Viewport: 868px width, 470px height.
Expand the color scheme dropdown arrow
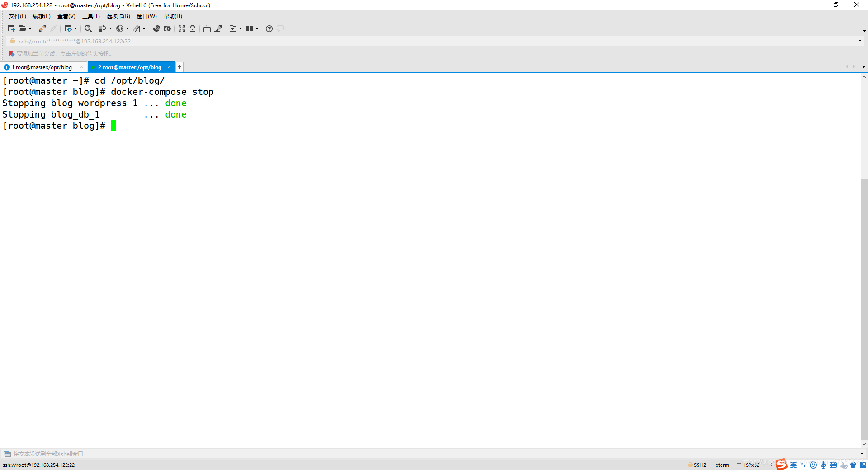coord(110,29)
